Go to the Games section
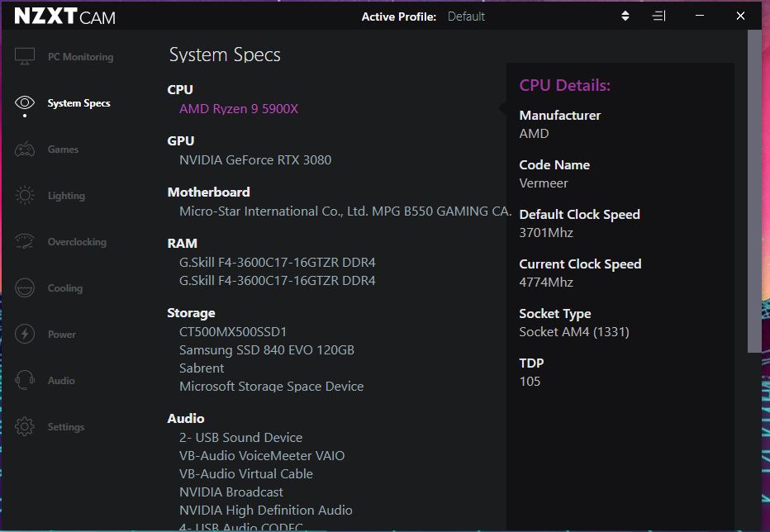Screen dimensions: 770x532 click(63, 149)
